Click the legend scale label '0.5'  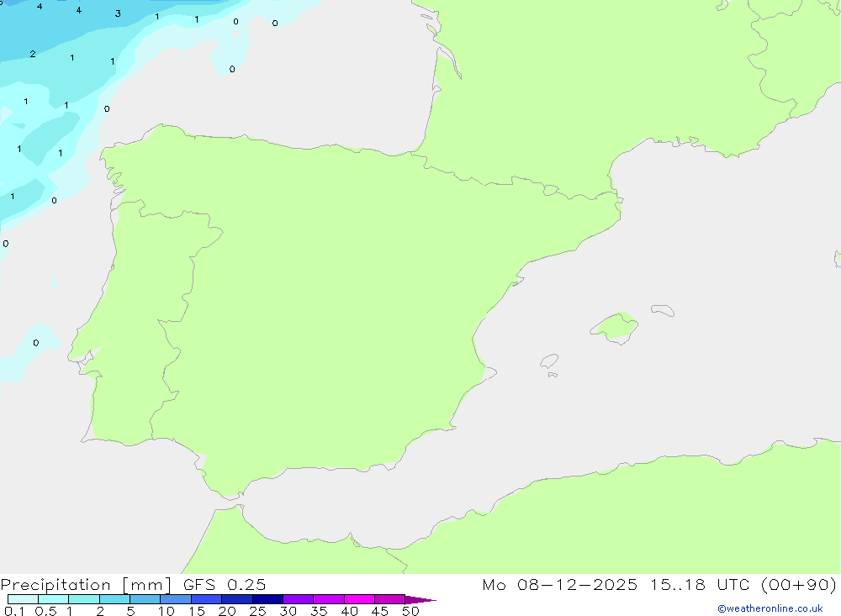45,611
